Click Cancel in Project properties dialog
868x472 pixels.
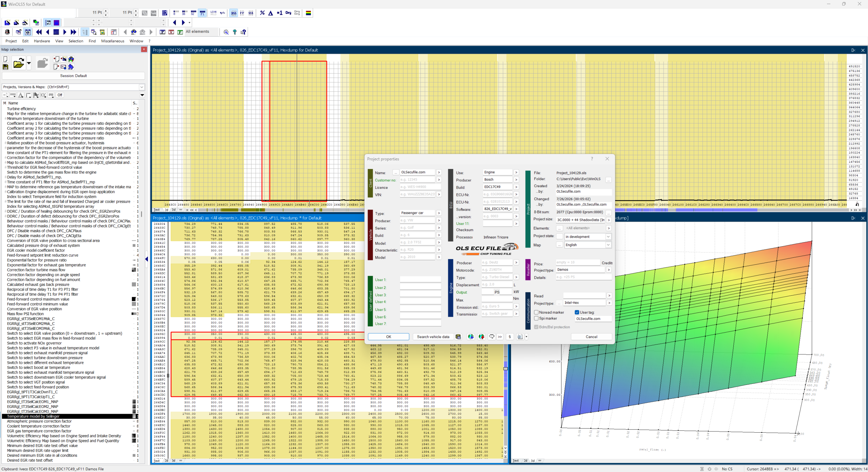coord(591,337)
